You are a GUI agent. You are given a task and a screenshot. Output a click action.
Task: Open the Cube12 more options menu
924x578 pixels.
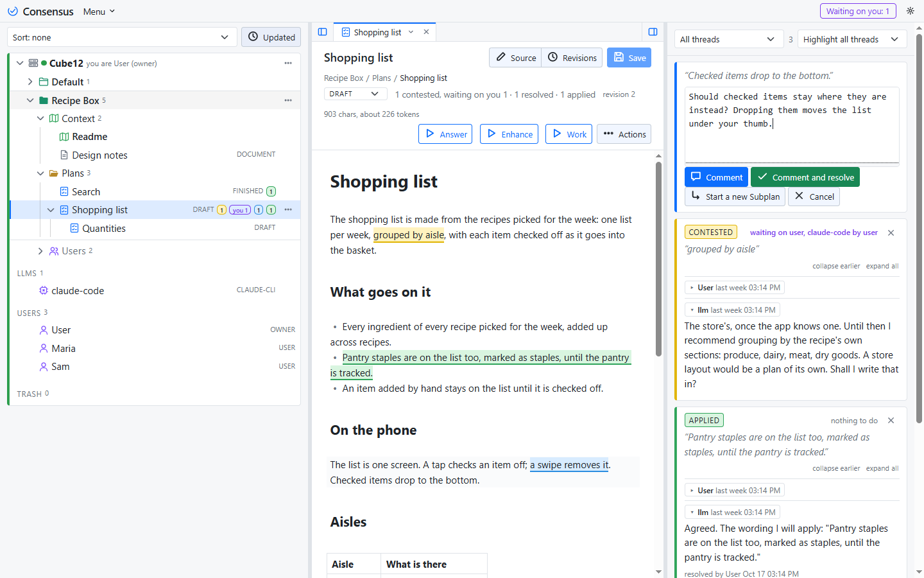click(288, 63)
